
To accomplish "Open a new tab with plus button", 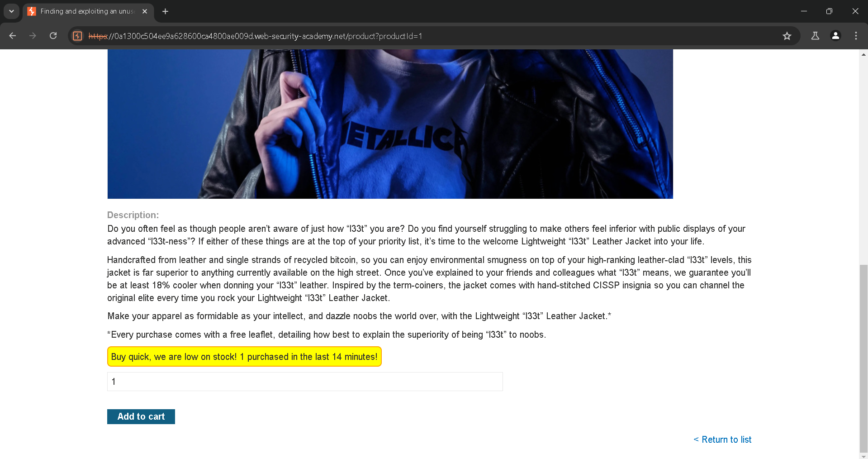I will click(x=166, y=11).
